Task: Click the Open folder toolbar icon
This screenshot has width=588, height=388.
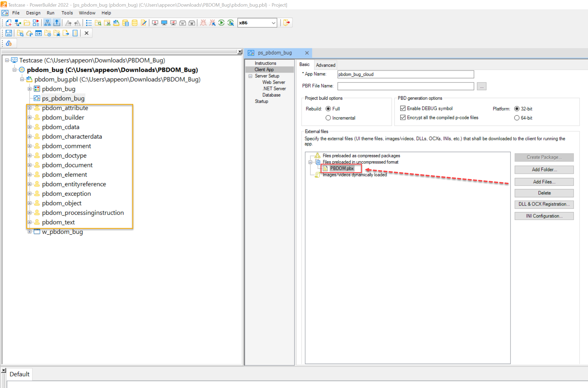Action: 27,23
